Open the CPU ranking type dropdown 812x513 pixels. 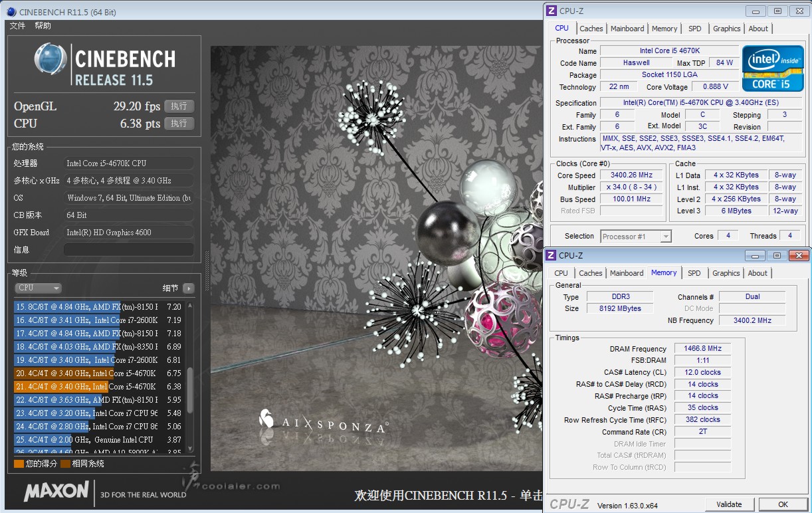[x=38, y=288]
